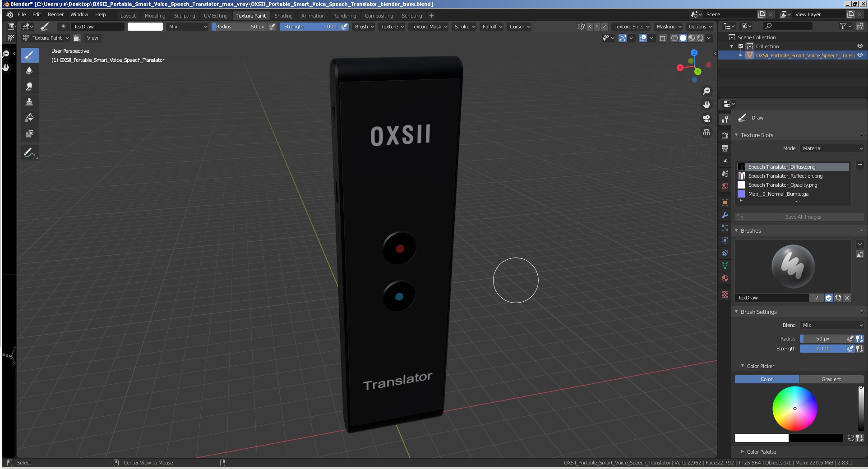The width and height of the screenshot is (868, 469).
Task: Open the Particles properties tab
Action: [x=725, y=228]
